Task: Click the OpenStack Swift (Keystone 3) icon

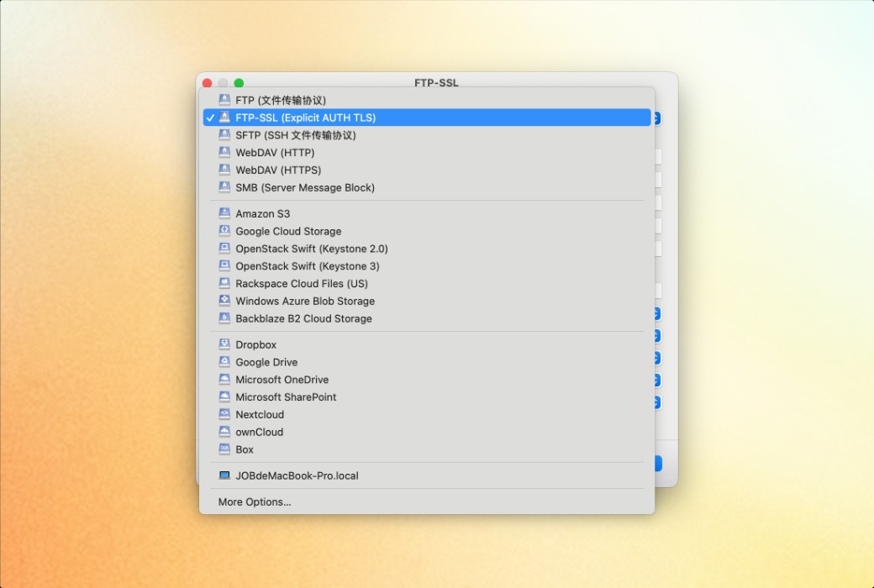Action: click(224, 265)
